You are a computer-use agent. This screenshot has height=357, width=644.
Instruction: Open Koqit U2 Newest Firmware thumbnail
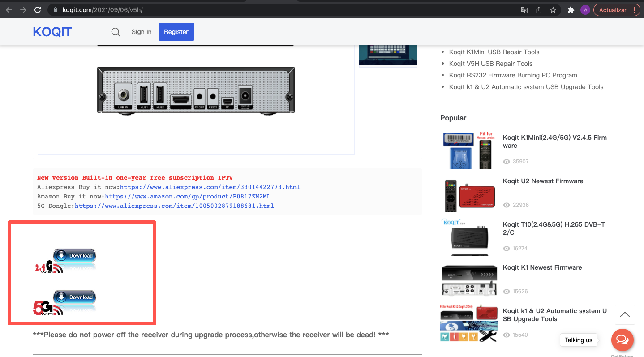point(469,195)
